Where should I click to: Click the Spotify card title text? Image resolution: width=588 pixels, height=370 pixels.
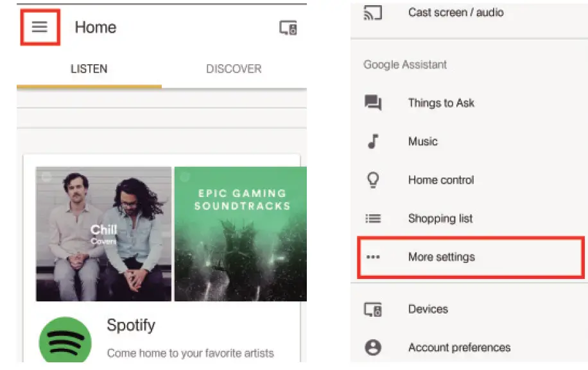(x=131, y=325)
